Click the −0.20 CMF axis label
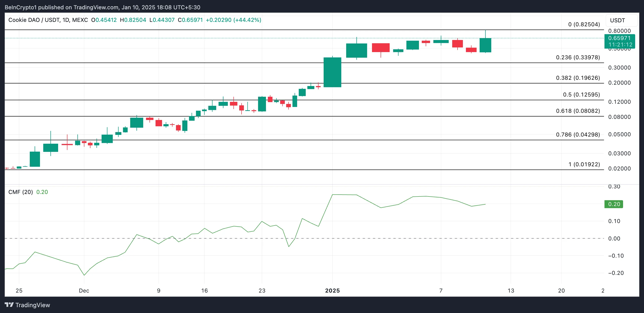 click(x=616, y=273)
